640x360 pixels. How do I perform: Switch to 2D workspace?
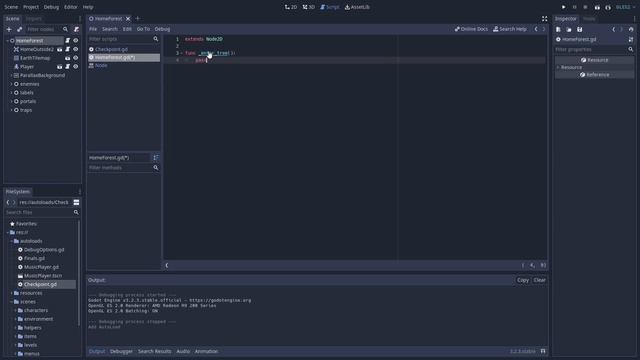291,7
